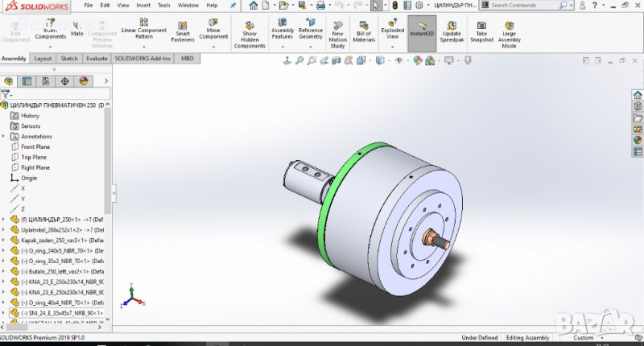The height and width of the screenshot is (346, 644).
Task: Open the Insert menu
Action: coord(143,5)
